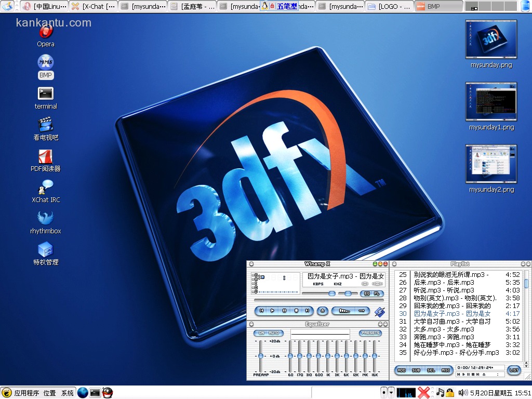Click the workspace switcher in top panel
This screenshot has width=532, height=399.
click(x=490, y=6)
